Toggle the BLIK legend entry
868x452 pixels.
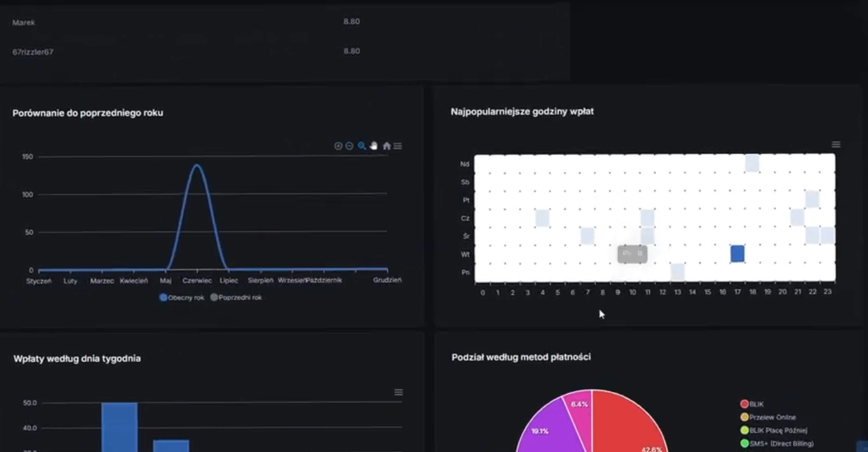coord(752,404)
